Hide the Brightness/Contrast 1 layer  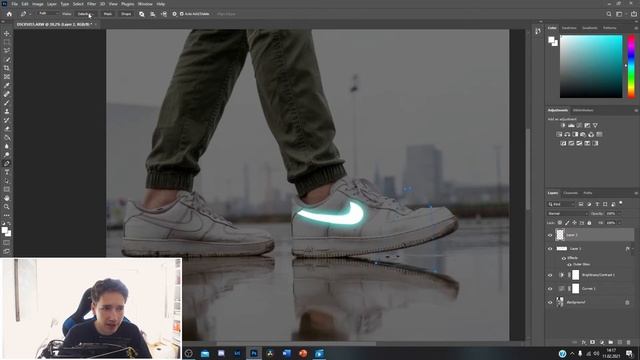click(550, 275)
